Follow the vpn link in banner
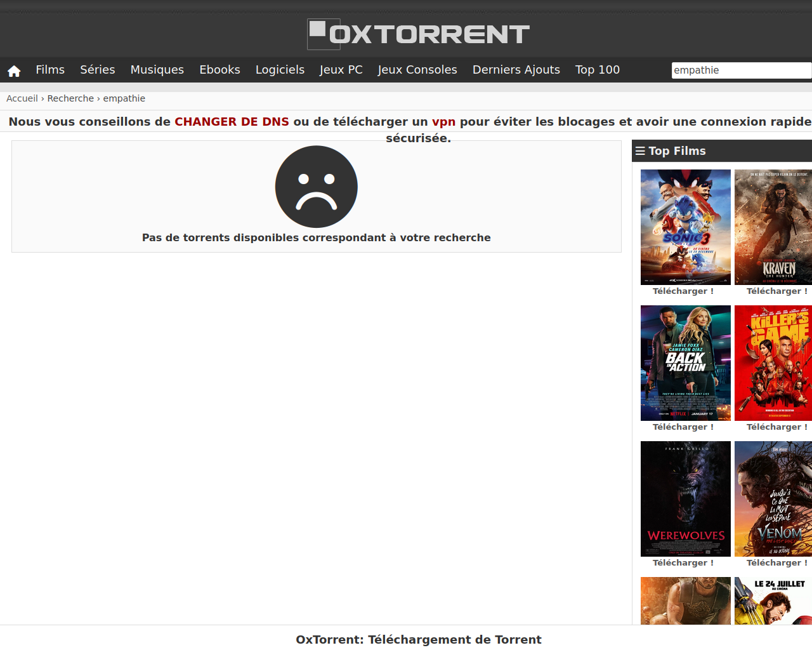This screenshot has width=812, height=650. pos(443,122)
